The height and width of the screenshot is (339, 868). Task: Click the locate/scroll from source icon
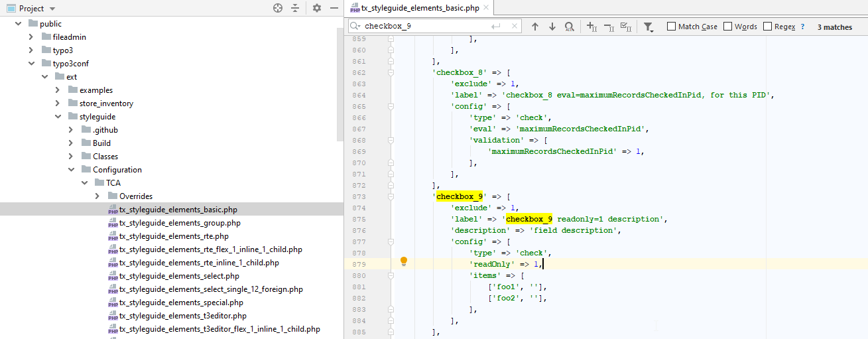[278, 8]
